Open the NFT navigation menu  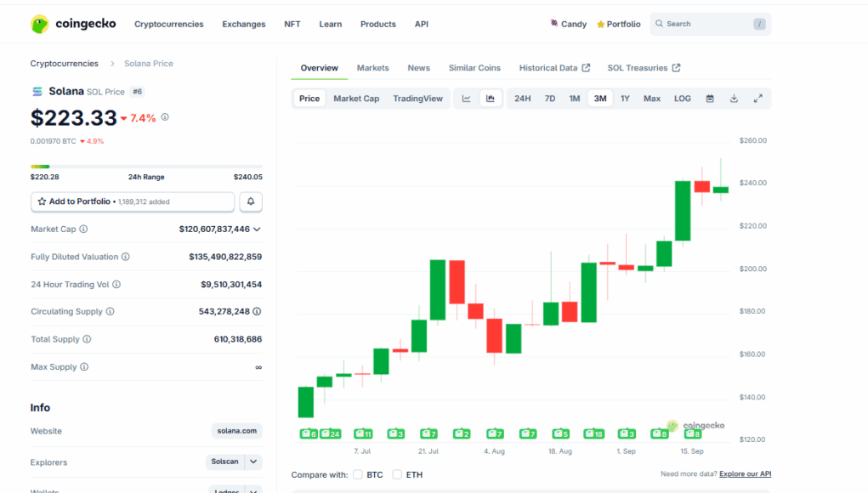pyautogui.click(x=292, y=25)
